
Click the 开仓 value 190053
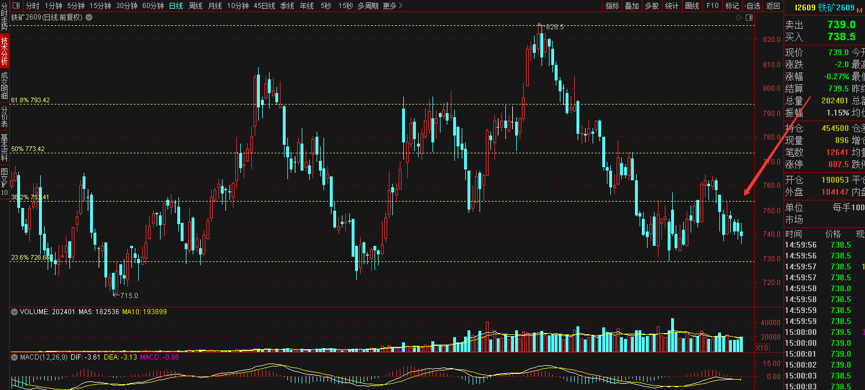coord(835,180)
